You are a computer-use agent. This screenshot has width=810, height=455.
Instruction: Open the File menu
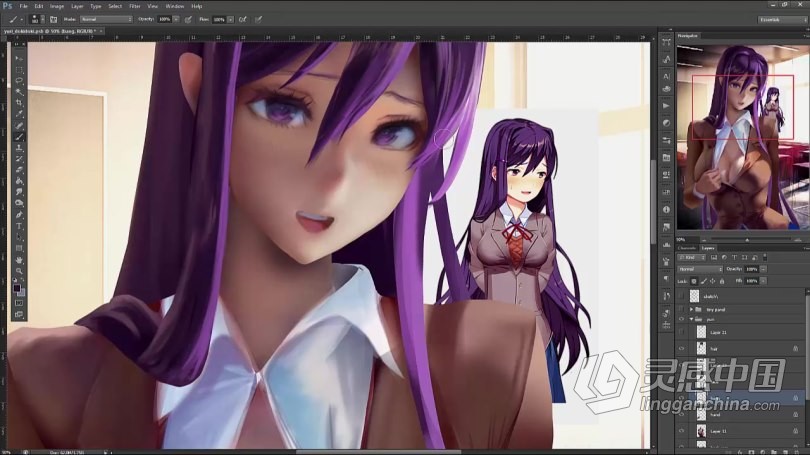[23, 6]
